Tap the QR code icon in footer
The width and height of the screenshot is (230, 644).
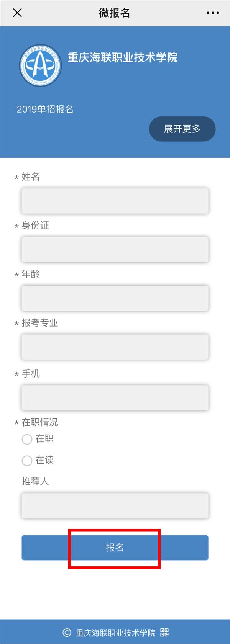164,632
